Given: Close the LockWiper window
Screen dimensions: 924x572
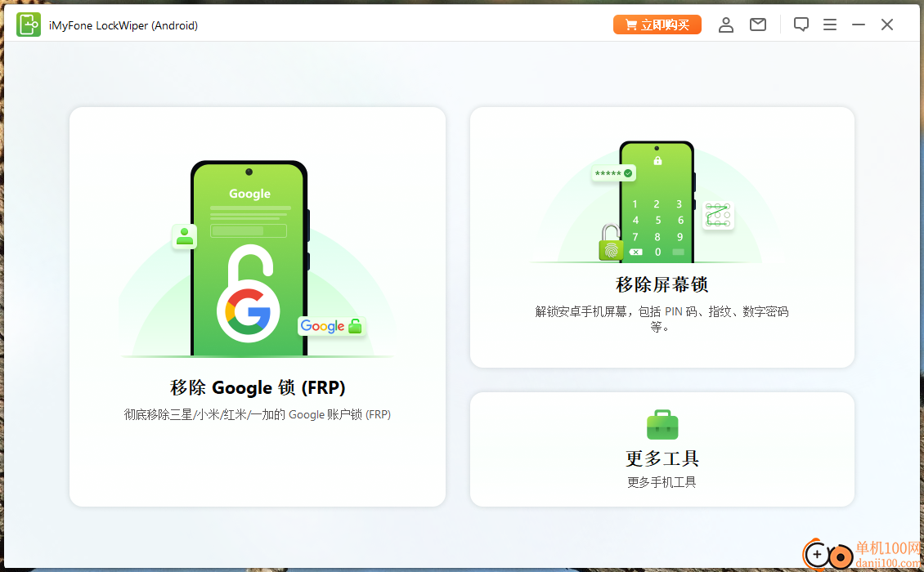Looking at the screenshot, I should click(887, 25).
